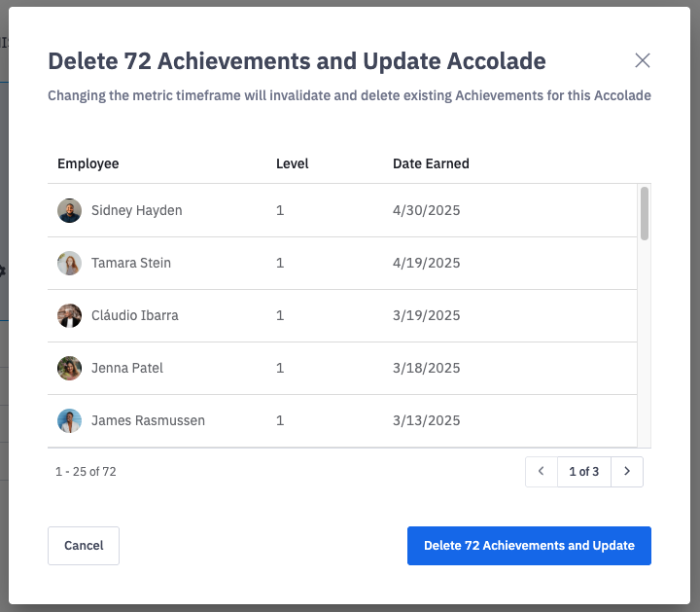
Task: Select Sidney Hayden's name in table
Action: pos(136,210)
